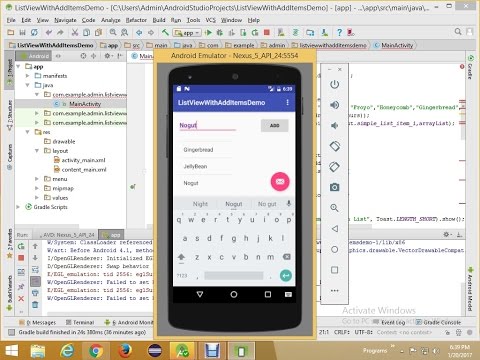Click the green Run toolbar button
The image size is (480, 360).
208,32
